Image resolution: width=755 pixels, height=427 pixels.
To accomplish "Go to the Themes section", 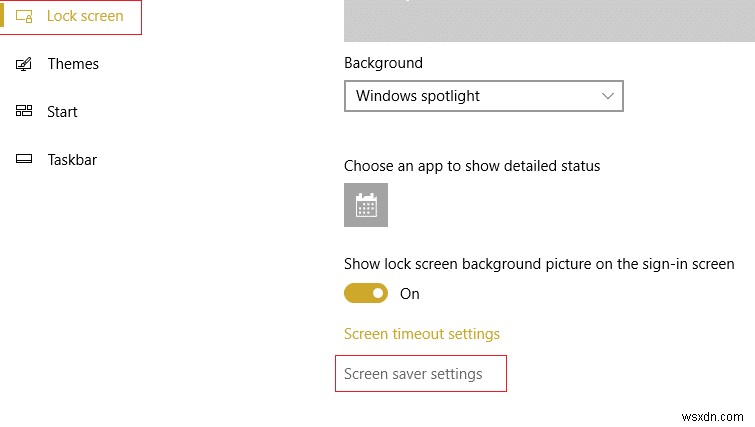I will [x=73, y=64].
